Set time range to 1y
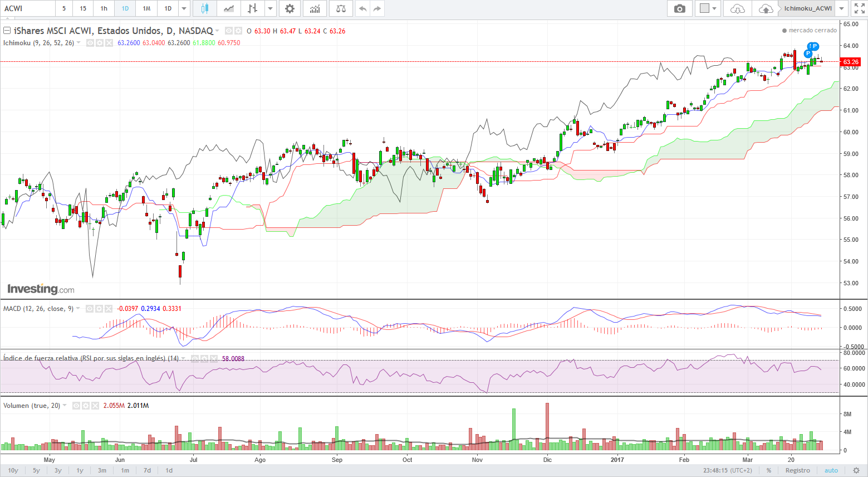868x477 pixels. point(80,470)
